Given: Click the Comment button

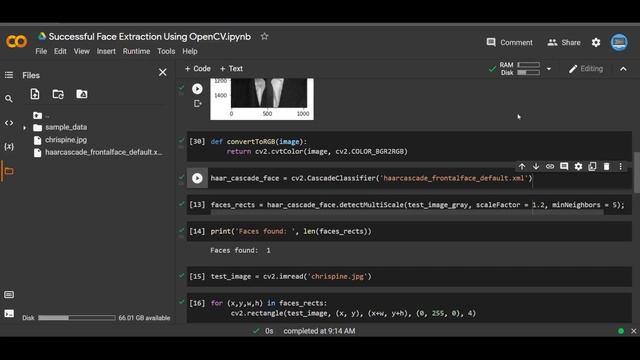Looking at the screenshot, I should pos(509,42).
